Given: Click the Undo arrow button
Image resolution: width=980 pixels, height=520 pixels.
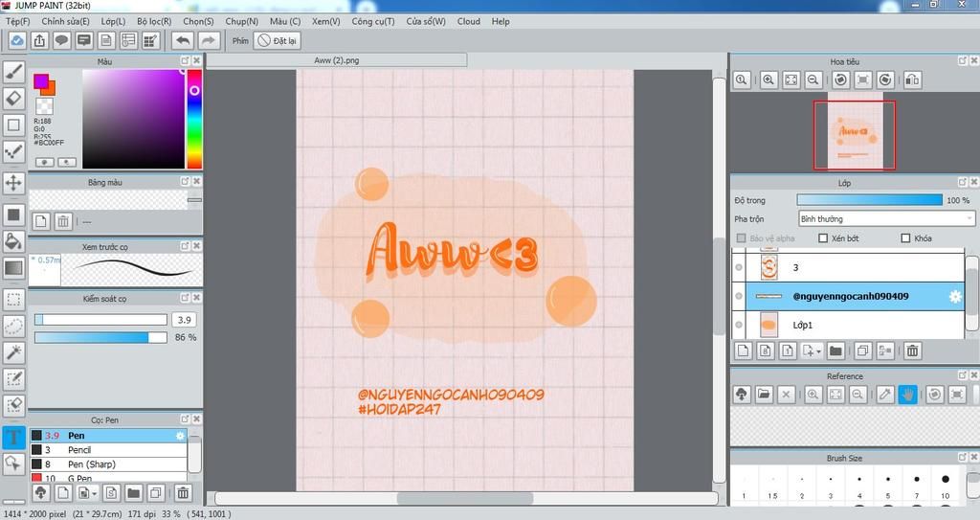Looking at the screenshot, I should point(183,40).
